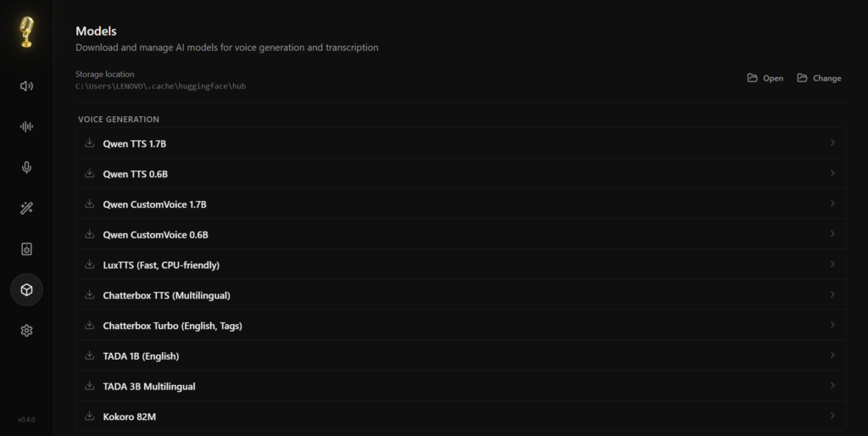Expand Chatterbox TTS (Multilingual) chevron
The image size is (868, 436).
[832, 294]
